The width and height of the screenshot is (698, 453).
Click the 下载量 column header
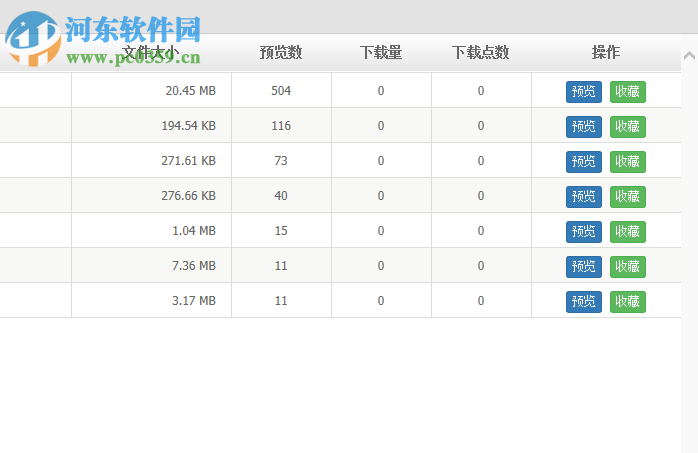pos(381,53)
